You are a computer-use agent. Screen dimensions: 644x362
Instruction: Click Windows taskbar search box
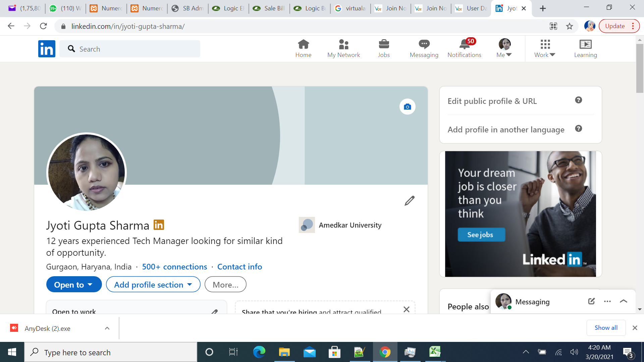pyautogui.click(x=111, y=352)
